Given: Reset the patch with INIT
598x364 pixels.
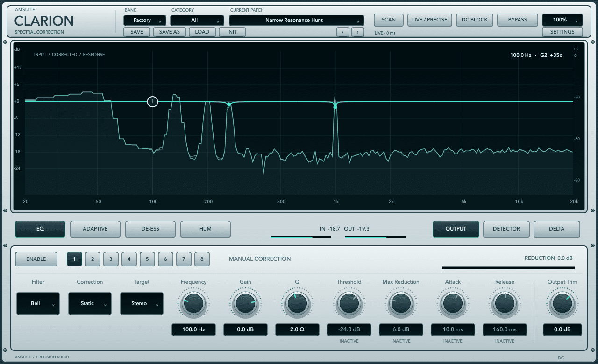Looking at the screenshot, I should click(x=232, y=32).
